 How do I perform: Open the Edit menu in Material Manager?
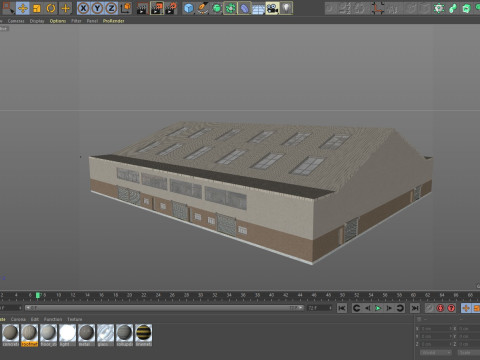pyautogui.click(x=35, y=319)
